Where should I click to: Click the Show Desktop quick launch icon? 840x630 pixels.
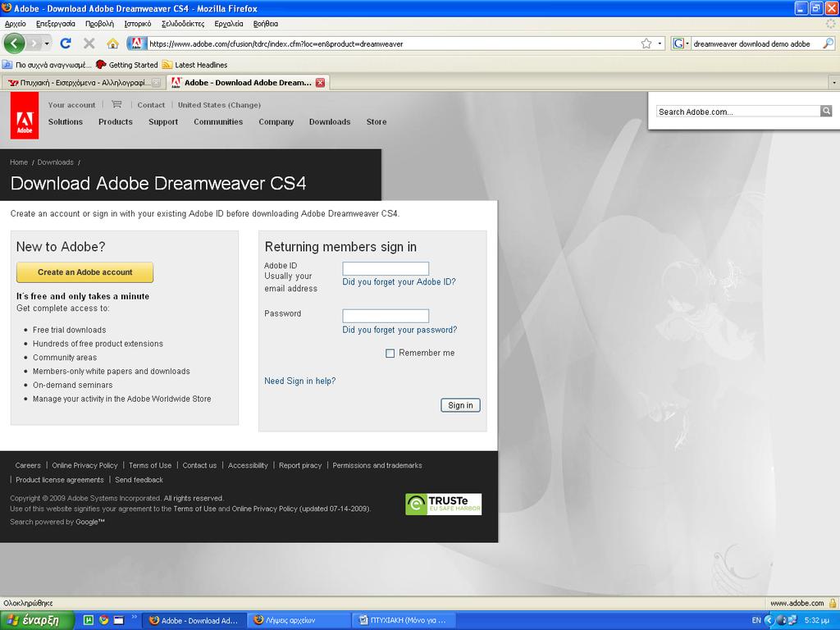118,620
